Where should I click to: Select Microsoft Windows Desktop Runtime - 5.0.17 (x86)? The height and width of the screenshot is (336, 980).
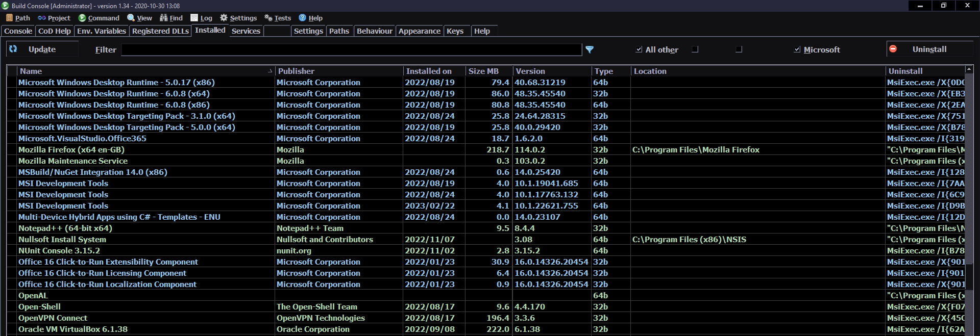(116, 83)
